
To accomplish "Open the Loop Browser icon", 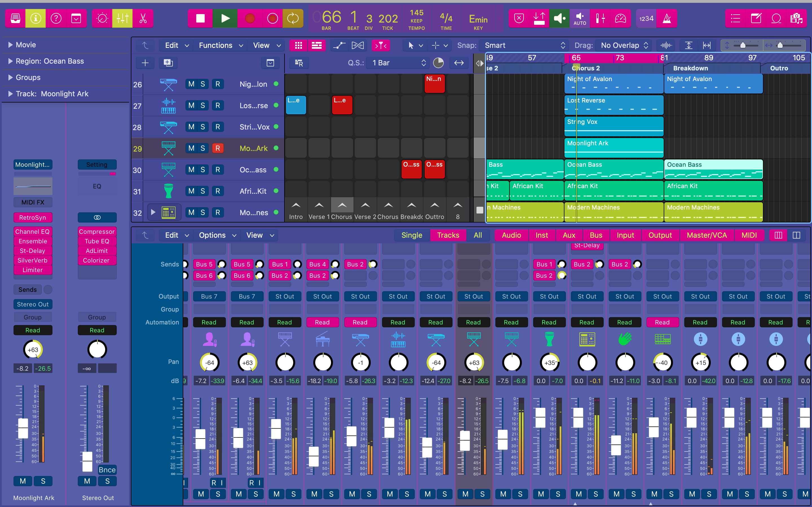I will click(776, 18).
